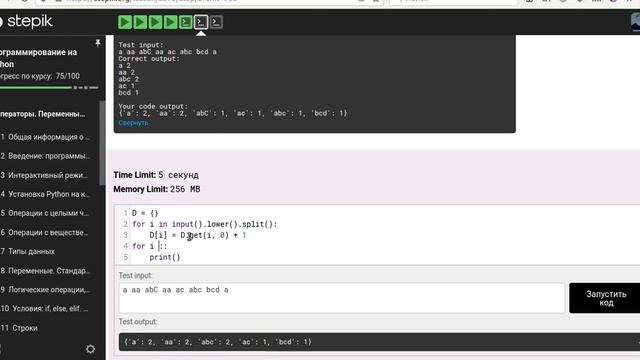
Task: Click the 'D = {}' code line
Action: 145,213
